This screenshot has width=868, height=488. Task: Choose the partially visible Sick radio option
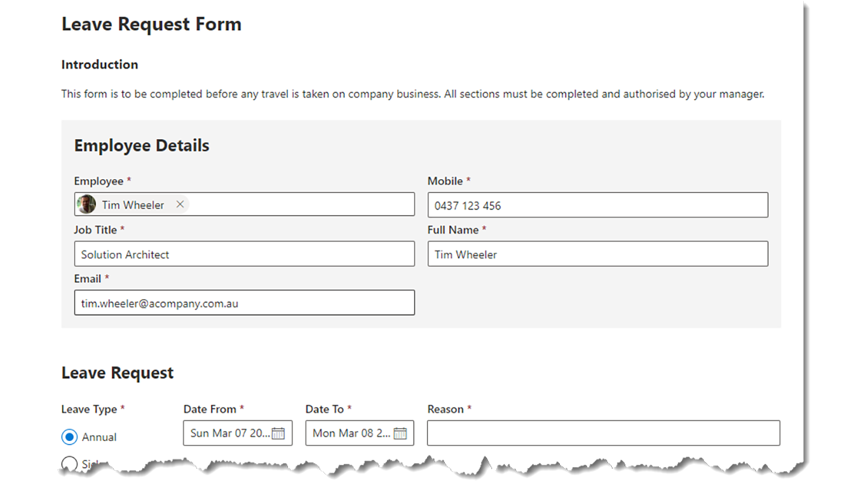point(69,463)
